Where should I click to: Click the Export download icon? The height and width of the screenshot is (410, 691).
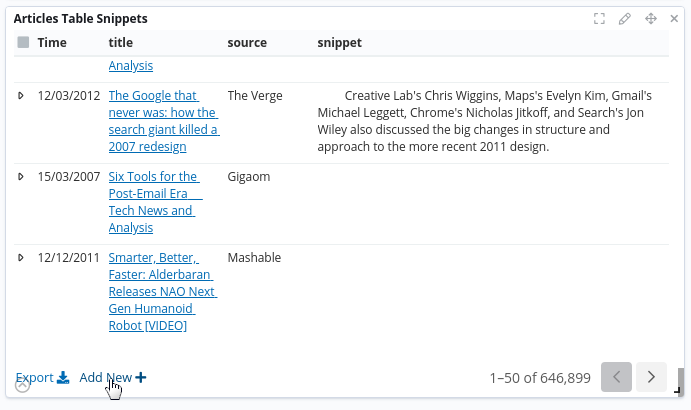63,378
